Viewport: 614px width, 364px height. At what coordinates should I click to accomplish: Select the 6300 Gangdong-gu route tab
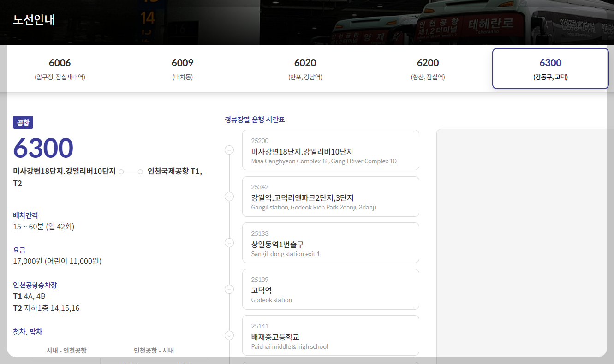pyautogui.click(x=550, y=68)
